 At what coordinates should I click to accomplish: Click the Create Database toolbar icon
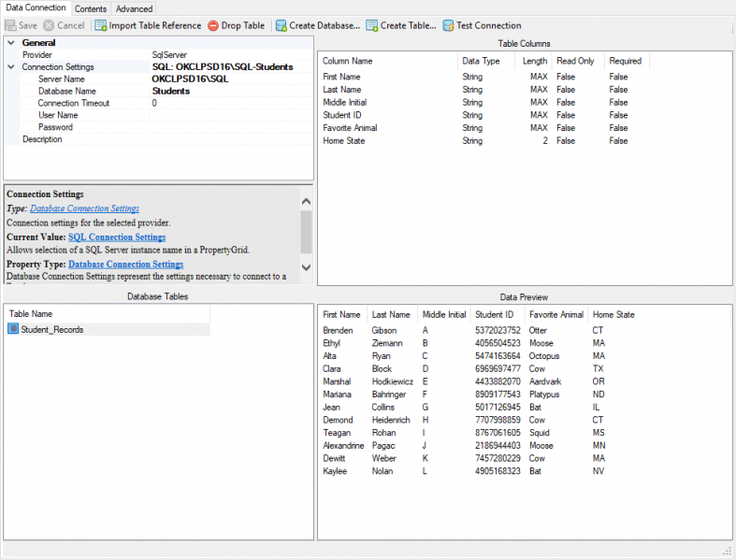click(280, 25)
